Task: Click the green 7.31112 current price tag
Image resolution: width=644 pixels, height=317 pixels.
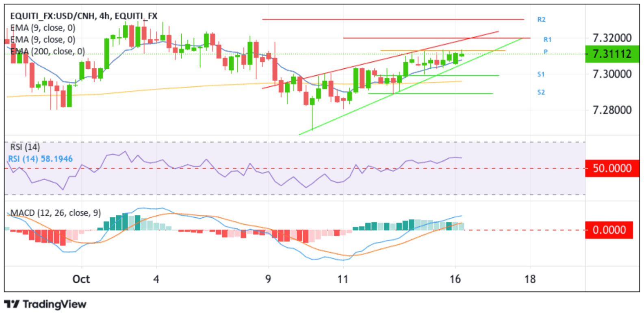Action: pos(612,54)
